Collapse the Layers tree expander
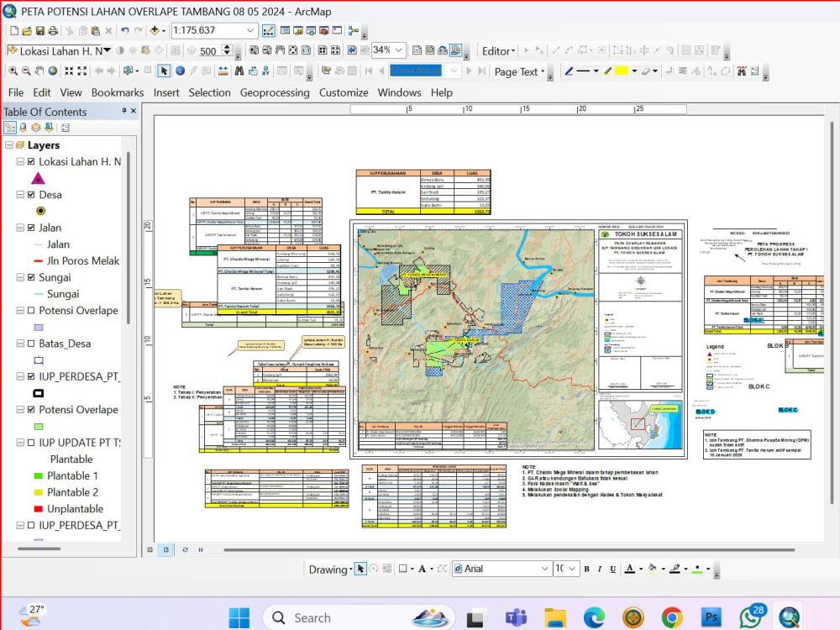The image size is (840, 630). point(9,145)
